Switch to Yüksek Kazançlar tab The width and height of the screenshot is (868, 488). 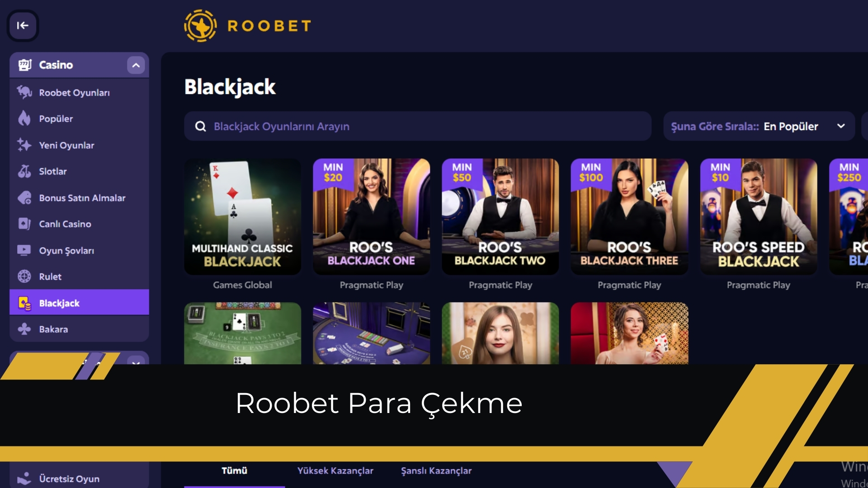[335, 471]
